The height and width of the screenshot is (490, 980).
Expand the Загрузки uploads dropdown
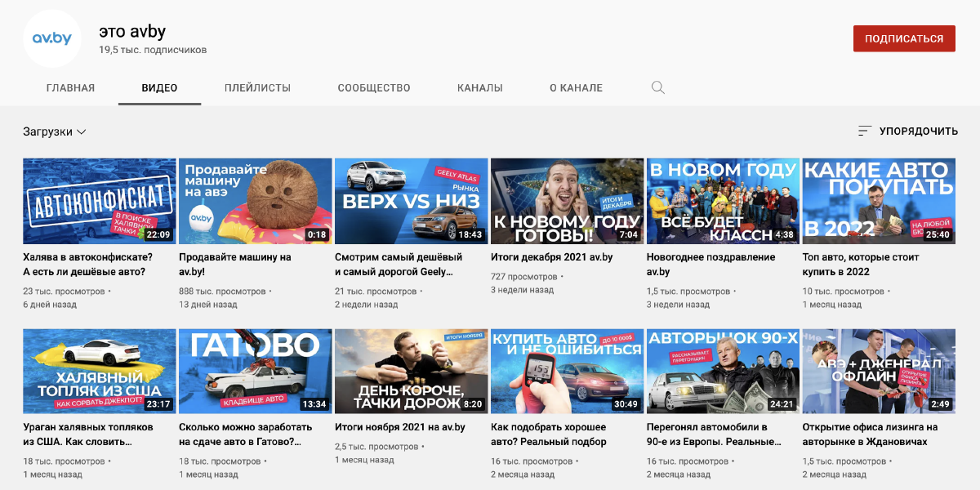pyautogui.click(x=55, y=131)
